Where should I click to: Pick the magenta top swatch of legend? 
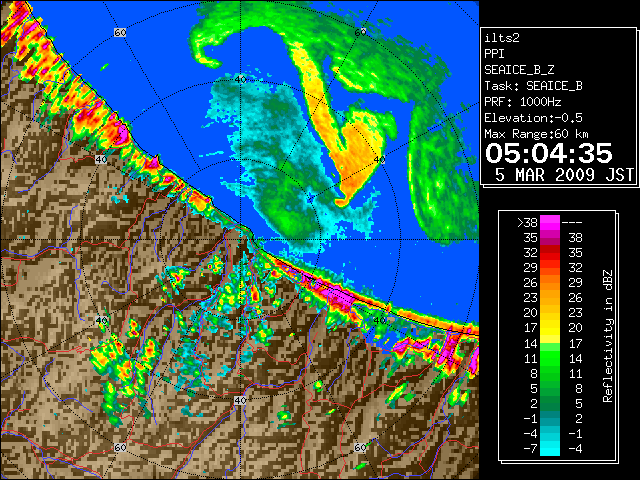(x=550, y=223)
